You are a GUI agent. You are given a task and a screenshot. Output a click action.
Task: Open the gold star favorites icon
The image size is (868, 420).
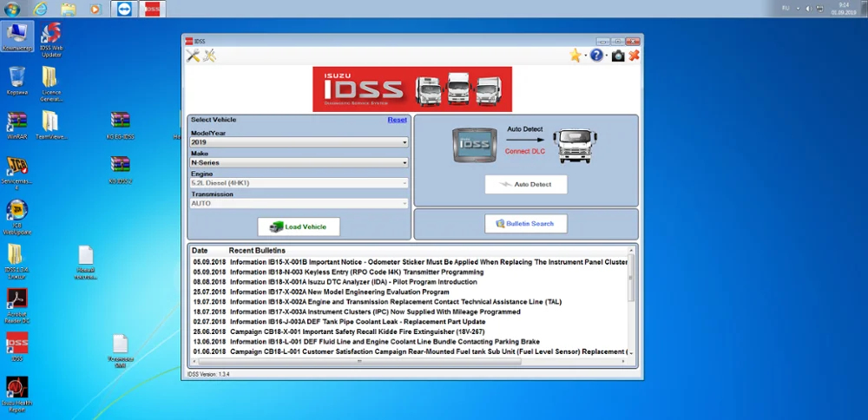point(575,56)
